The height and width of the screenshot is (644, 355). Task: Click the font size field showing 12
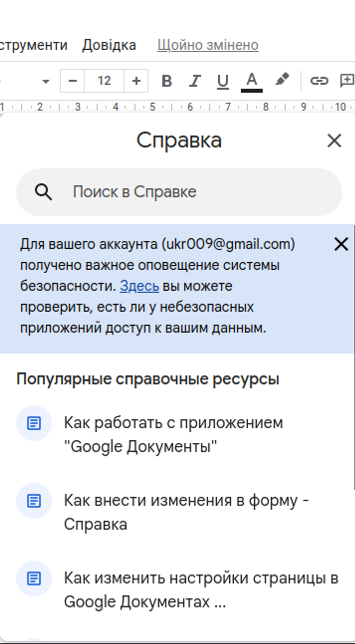(x=104, y=81)
